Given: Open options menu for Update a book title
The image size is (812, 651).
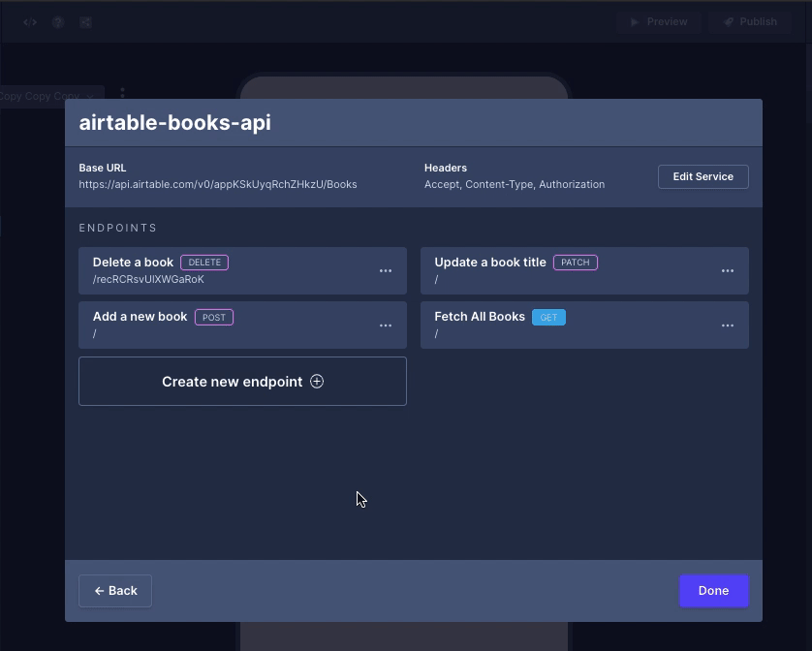Looking at the screenshot, I should click(x=728, y=271).
